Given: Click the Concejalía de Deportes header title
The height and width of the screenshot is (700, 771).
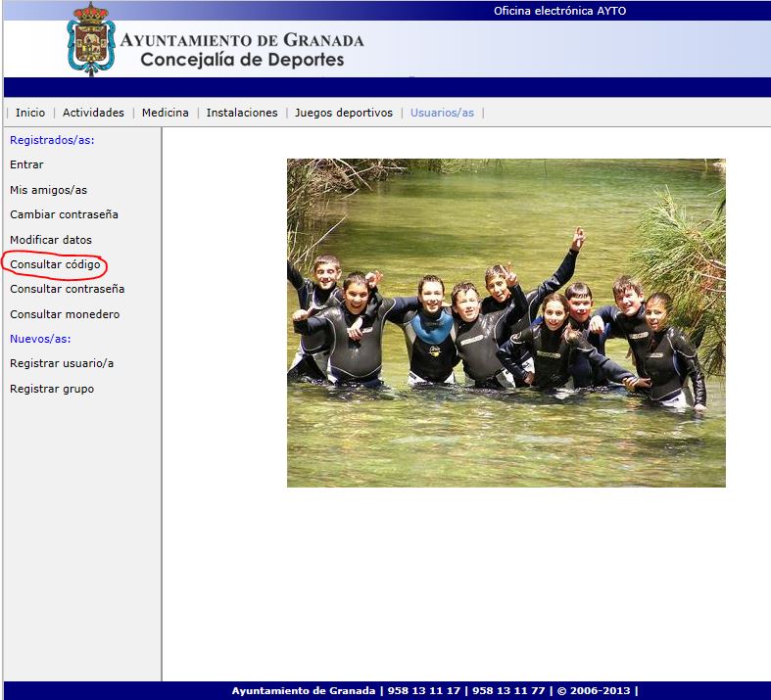Looking at the screenshot, I should pyautogui.click(x=242, y=60).
